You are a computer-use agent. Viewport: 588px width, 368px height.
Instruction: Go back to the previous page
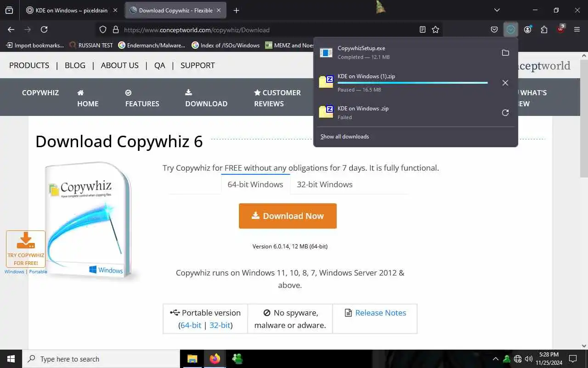pos(11,29)
